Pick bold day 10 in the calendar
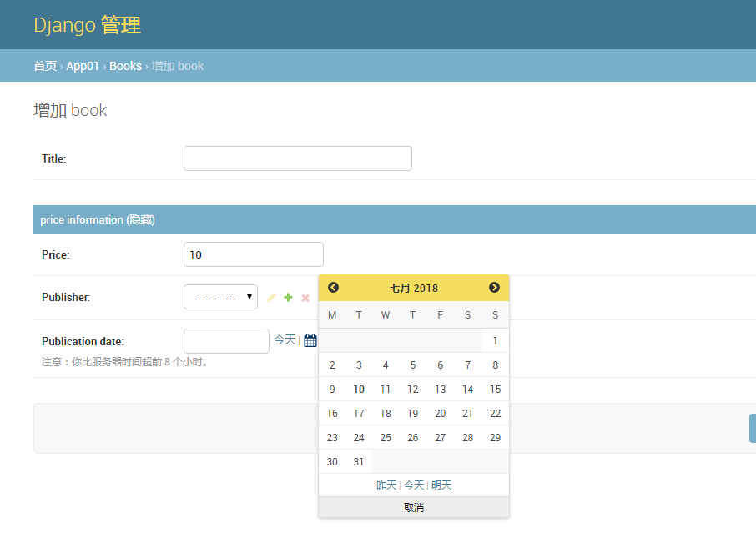 click(x=359, y=389)
